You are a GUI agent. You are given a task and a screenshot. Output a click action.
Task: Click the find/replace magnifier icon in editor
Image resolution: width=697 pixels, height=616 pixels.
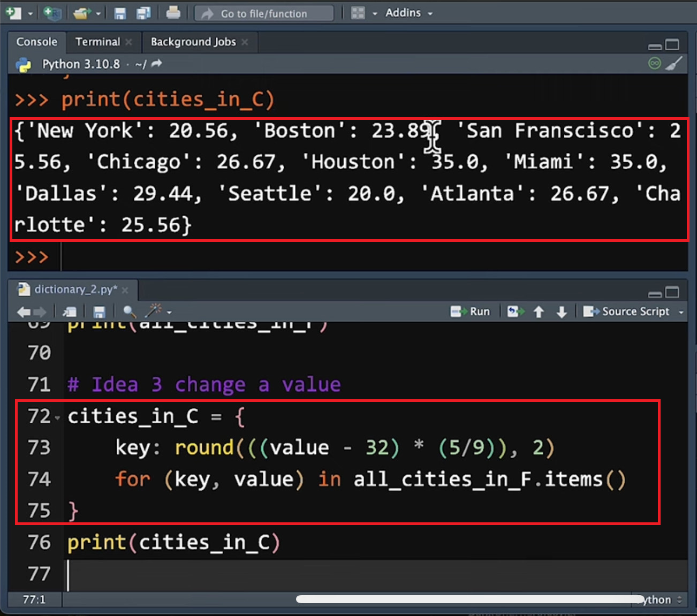(x=129, y=311)
